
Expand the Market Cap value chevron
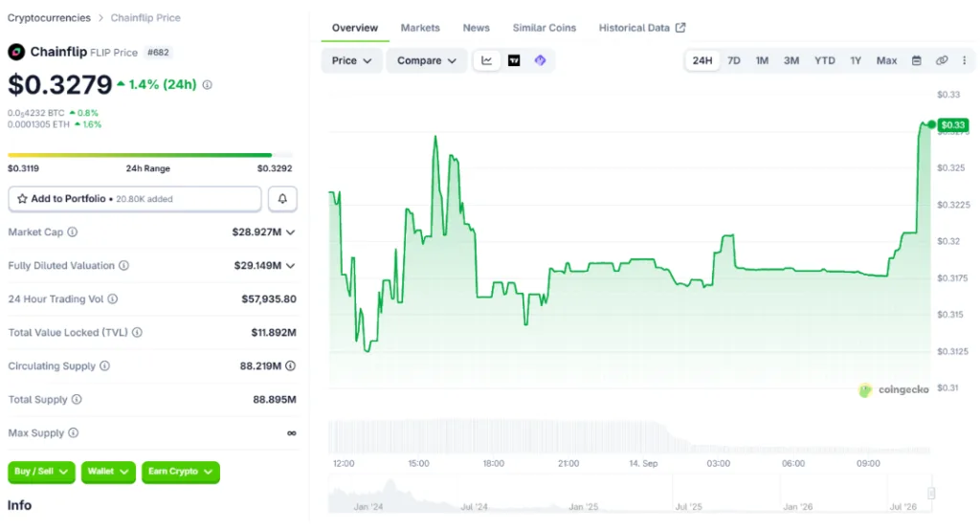pos(291,232)
